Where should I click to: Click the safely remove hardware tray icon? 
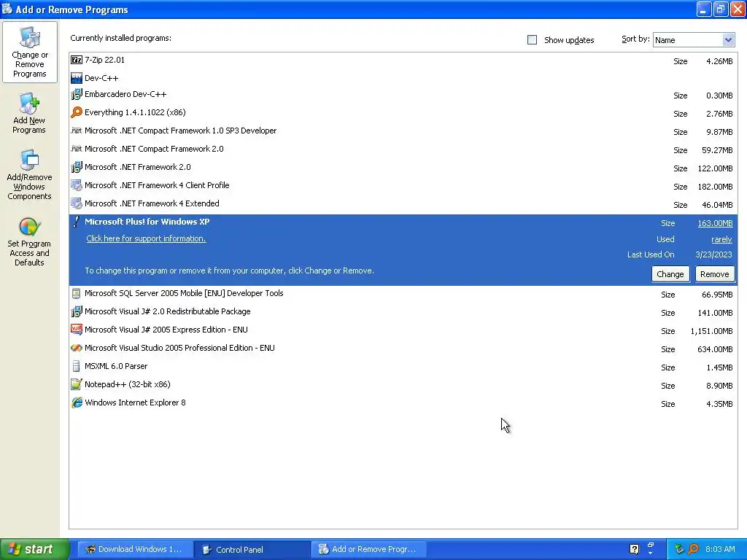679,549
